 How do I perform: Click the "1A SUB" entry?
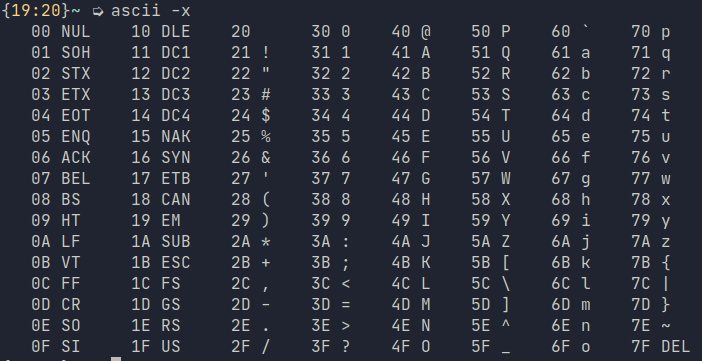[161, 241]
